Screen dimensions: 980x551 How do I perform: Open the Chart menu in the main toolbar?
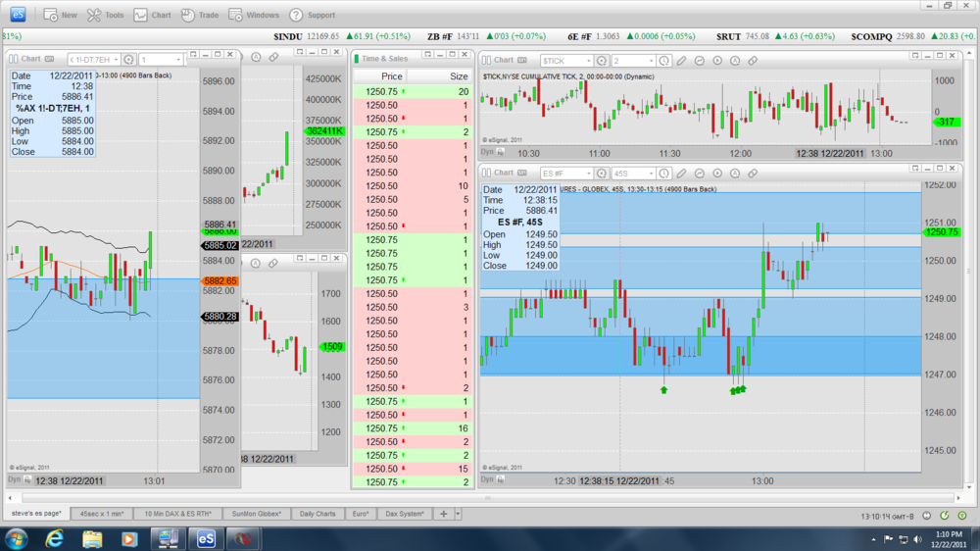tap(153, 15)
